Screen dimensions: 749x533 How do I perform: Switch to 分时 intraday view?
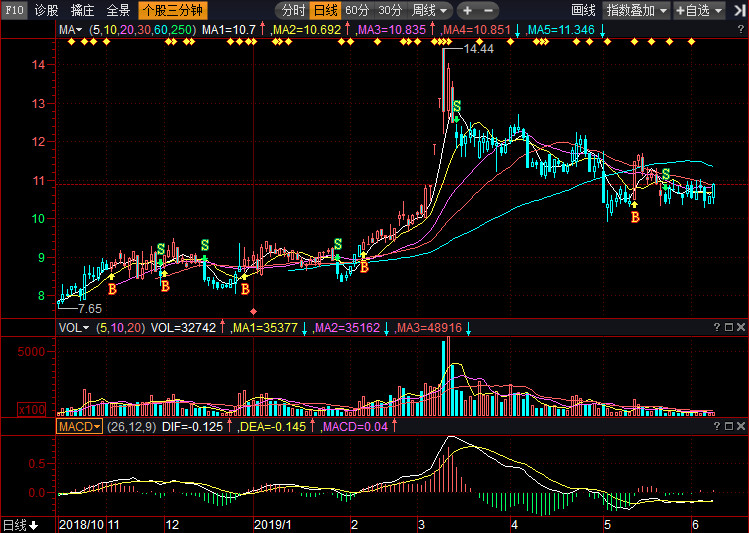[x=293, y=10]
